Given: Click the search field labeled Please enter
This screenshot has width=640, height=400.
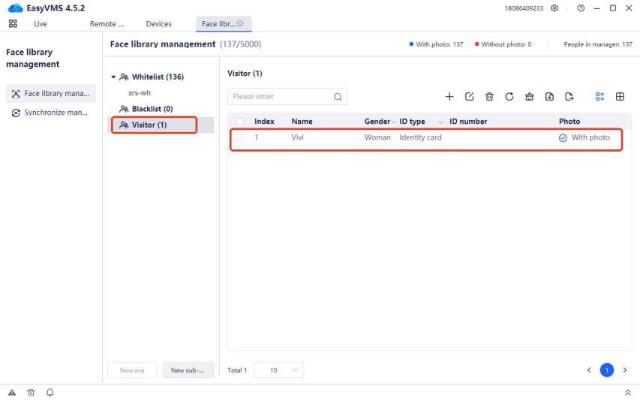Looking at the screenshot, I should (280, 97).
